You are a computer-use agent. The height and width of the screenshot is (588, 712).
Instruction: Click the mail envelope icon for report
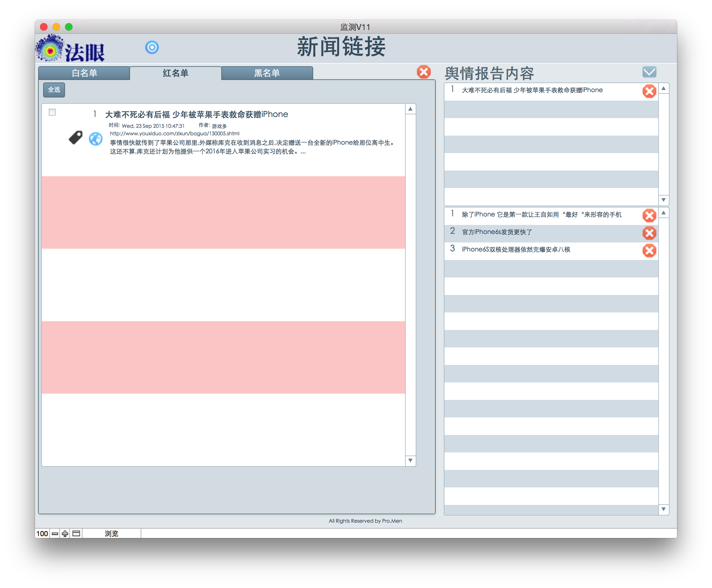pos(649,72)
